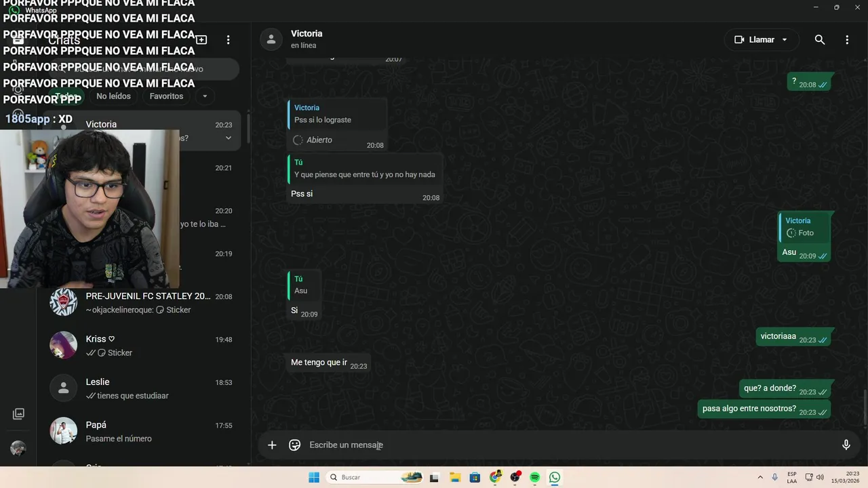This screenshot has width=868, height=488.
Task: Click the Victoria contact name in header
Action: tap(307, 33)
